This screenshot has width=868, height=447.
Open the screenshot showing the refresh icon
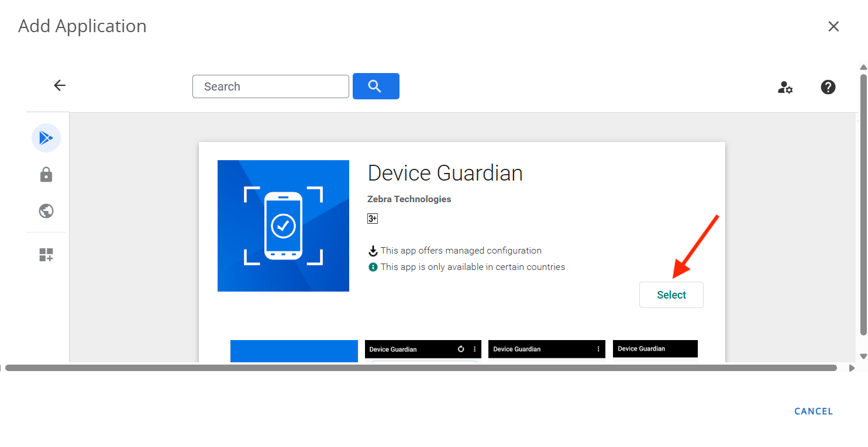click(x=422, y=349)
